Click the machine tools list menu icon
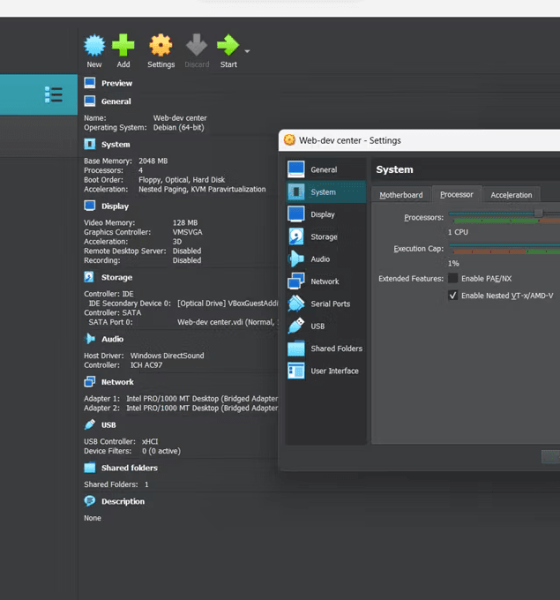The image size is (560, 600). tap(53, 95)
